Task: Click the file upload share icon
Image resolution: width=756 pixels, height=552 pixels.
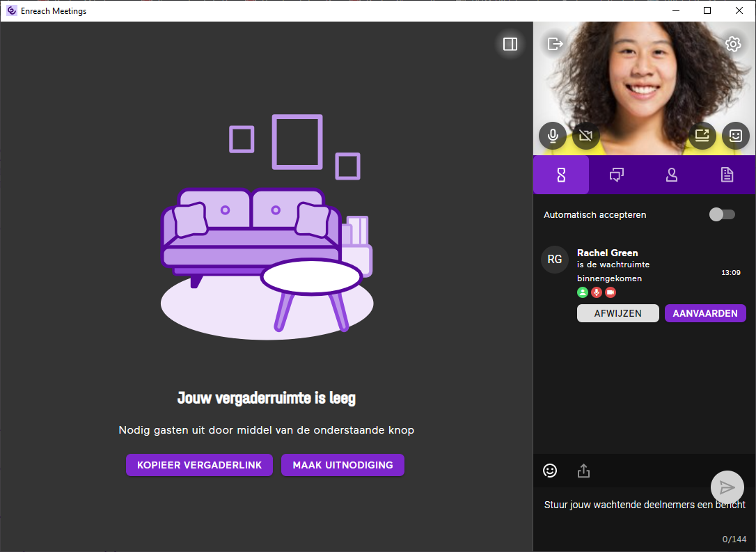Action: pyautogui.click(x=583, y=471)
